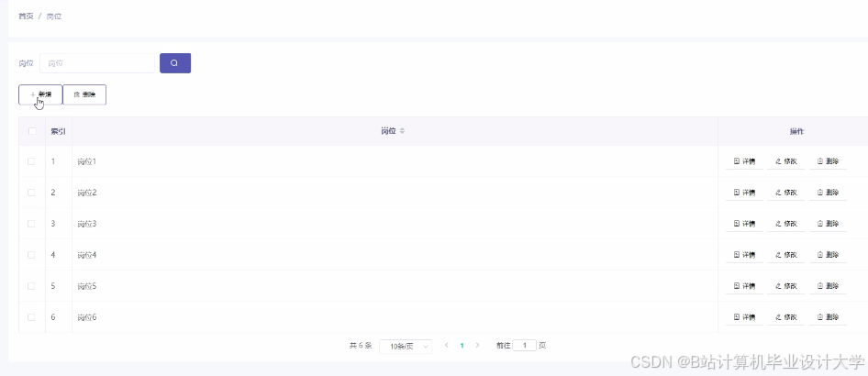Click 删除 delete for 岗位3

pos(829,224)
